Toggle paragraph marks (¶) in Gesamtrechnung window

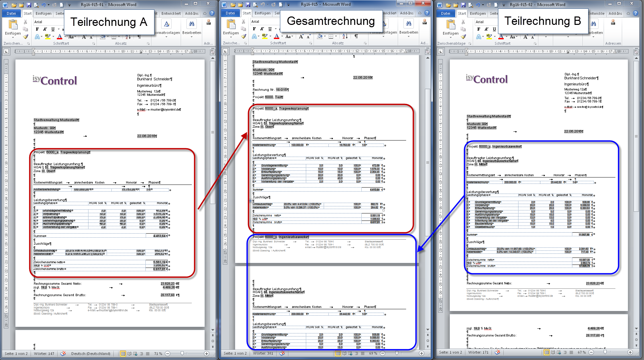click(x=356, y=36)
